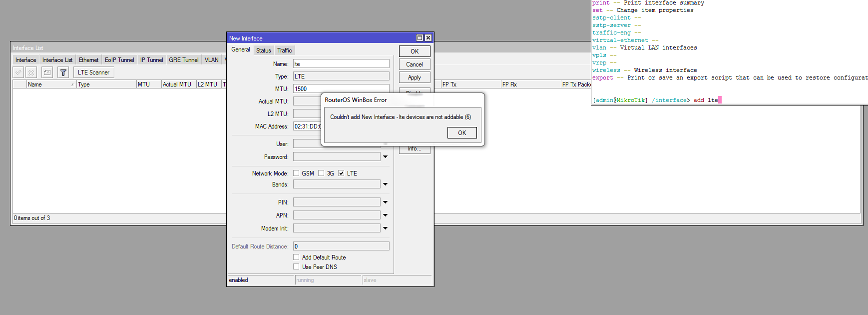This screenshot has width=868, height=315.
Task: Click OK button in New Interface window
Action: [415, 51]
